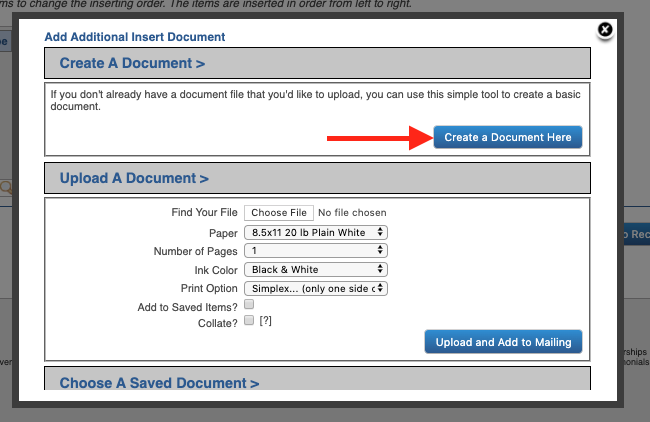Expand the Create A Document section header
The height and width of the screenshot is (422, 650).
[132, 64]
